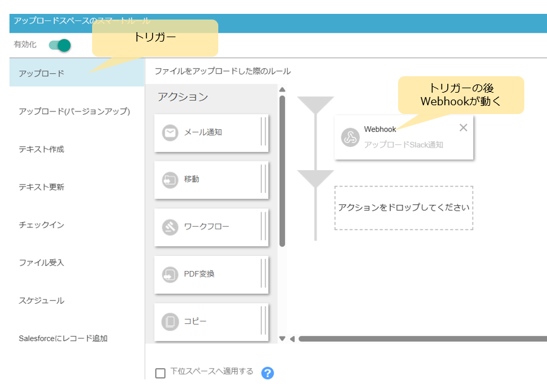Click the Move action icon
The image size is (547, 392).
coord(170,180)
